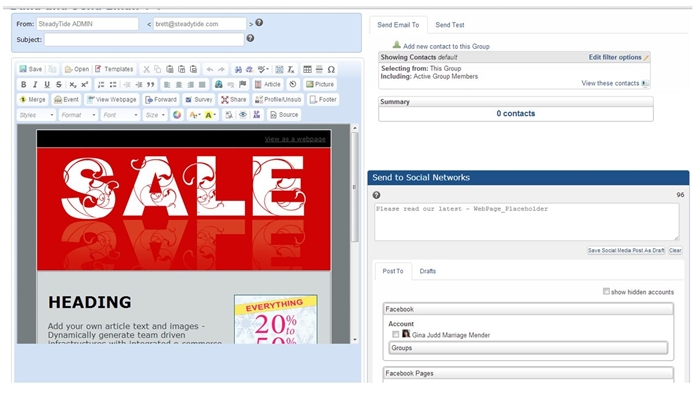
Task: Enable show hidden accounts checkbox
Action: [x=606, y=291]
